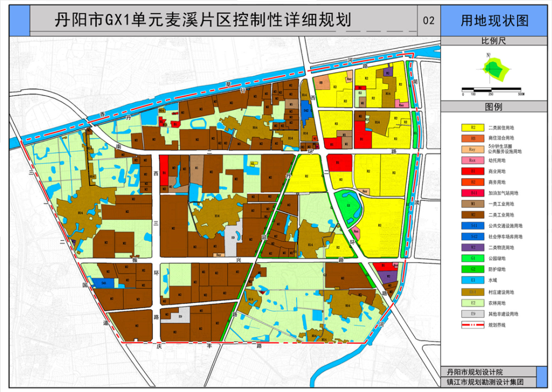
Task: Click the red dashed 规划界线 legend symbol
Action: [x=473, y=325]
